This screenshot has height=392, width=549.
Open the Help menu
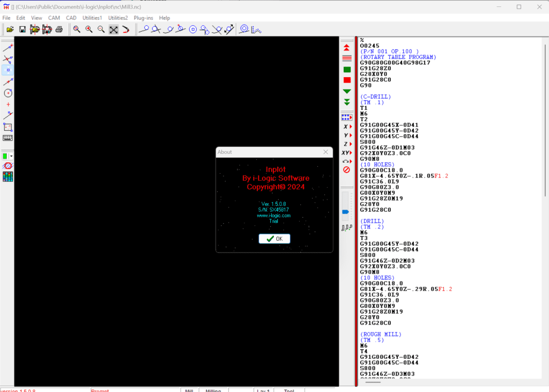click(165, 18)
